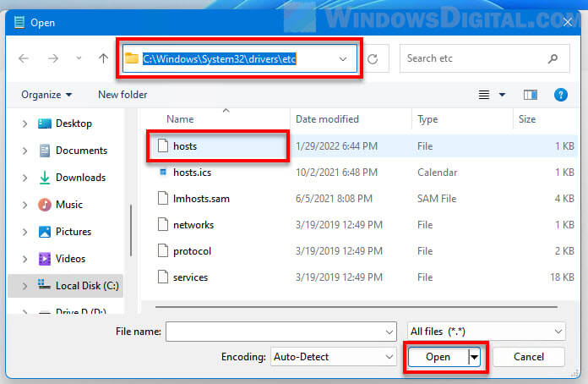Open the blue help icon
Screen dimensions: 588x384
coord(561,95)
